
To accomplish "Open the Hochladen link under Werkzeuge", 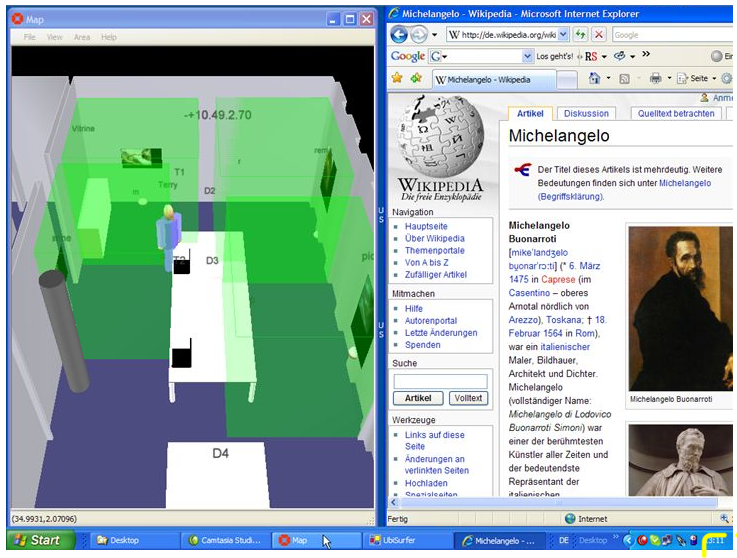I will tap(426, 483).
